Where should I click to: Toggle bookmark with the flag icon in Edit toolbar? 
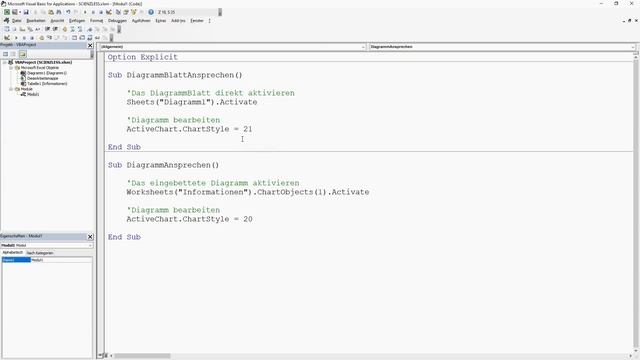coord(90,29)
